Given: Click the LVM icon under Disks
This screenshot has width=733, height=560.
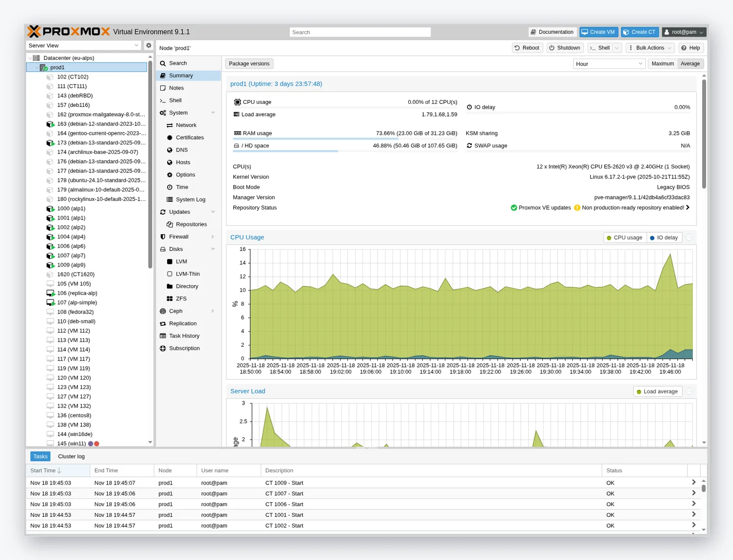Looking at the screenshot, I should 170,262.
